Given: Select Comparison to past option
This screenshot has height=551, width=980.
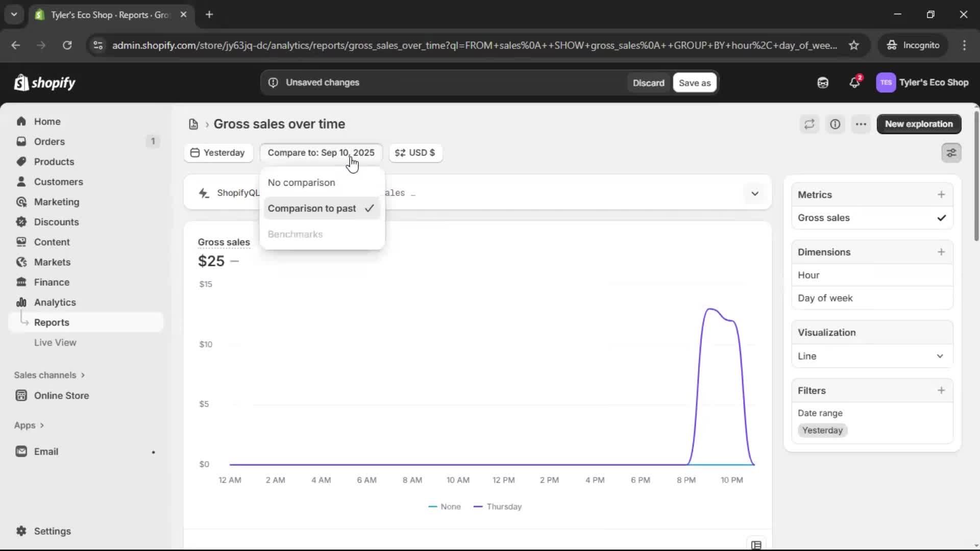Looking at the screenshot, I should tap(311, 208).
